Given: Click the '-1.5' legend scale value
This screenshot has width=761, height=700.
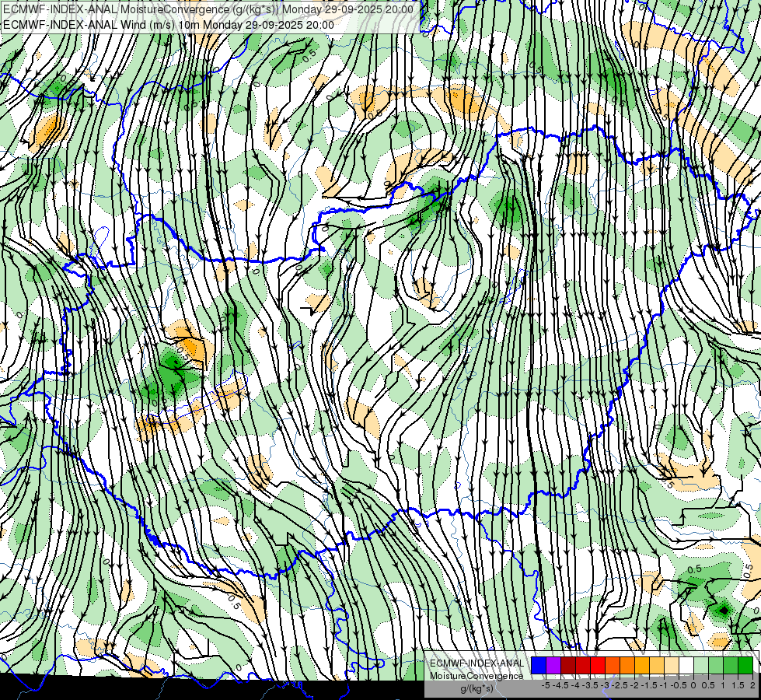Looking at the screenshot, I should click(x=649, y=685).
